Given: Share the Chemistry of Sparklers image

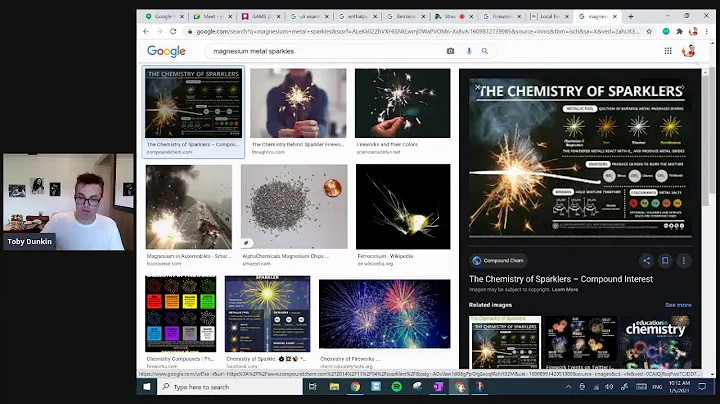Looking at the screenshot, I should pyautogui.click(x=647, y=261).
